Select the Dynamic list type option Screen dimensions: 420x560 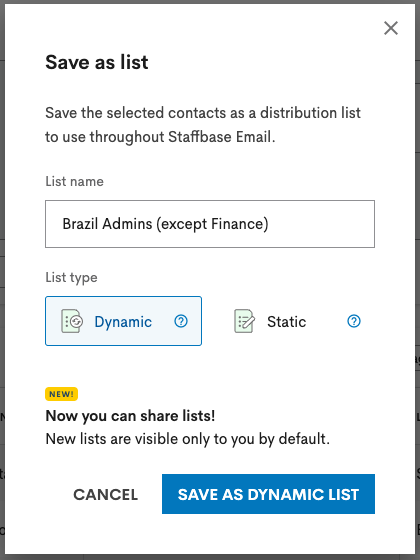[x=123, y=321]
